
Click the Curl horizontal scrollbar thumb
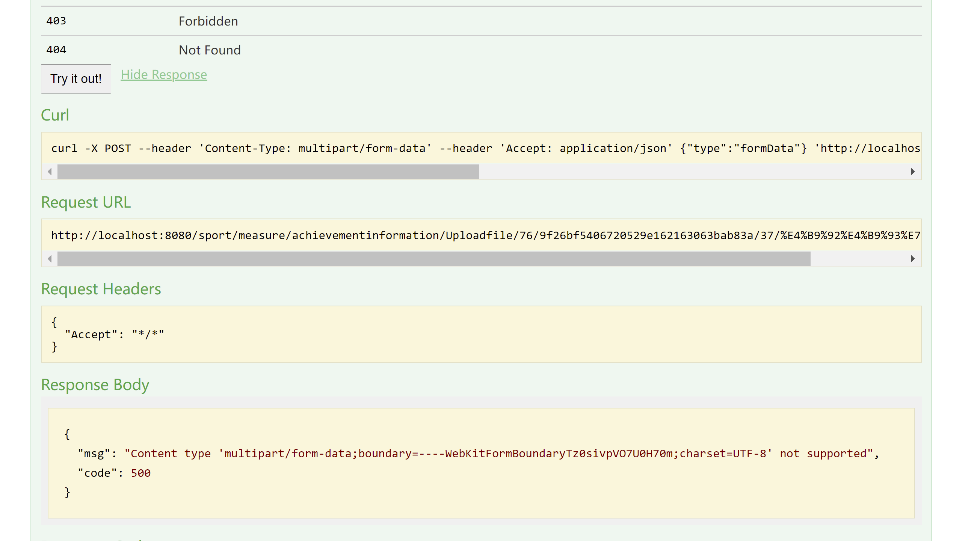click(x=268, y=172)
